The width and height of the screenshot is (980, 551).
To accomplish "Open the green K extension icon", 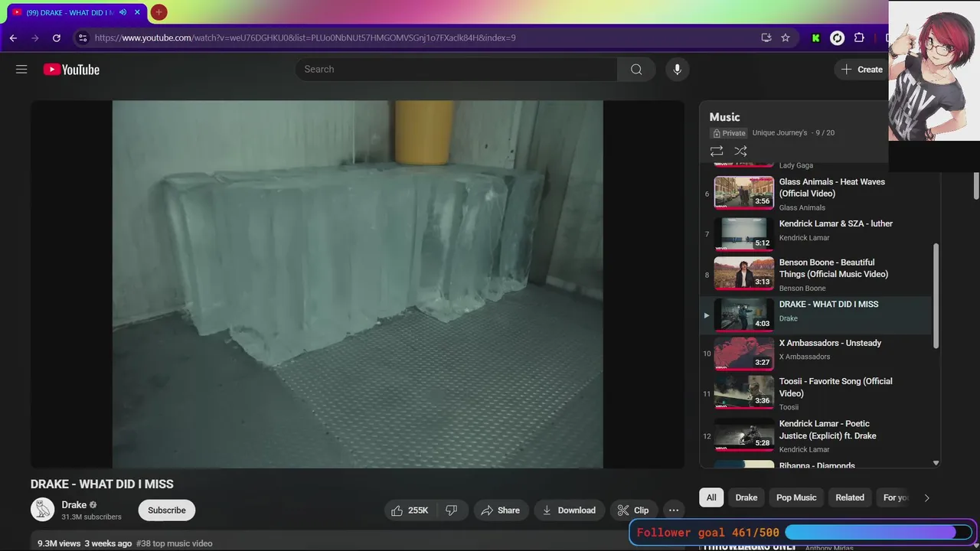I will tap(816, 37).
